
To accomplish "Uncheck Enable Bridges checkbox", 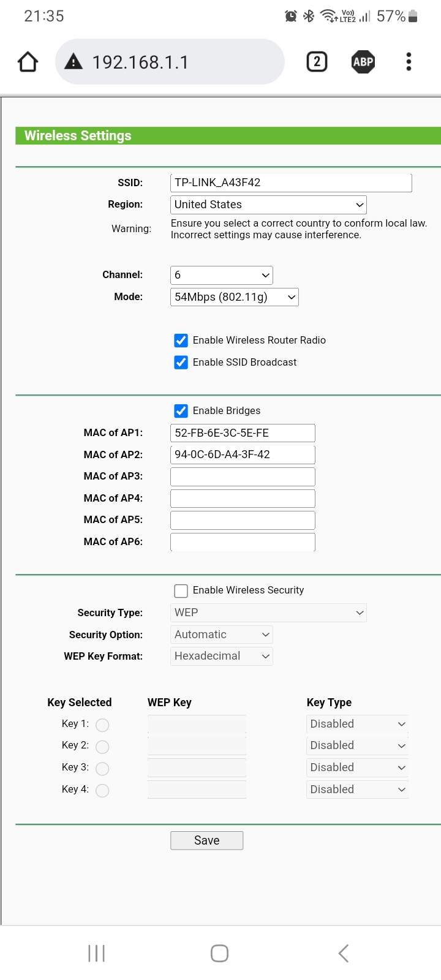I will coord(181,411).
